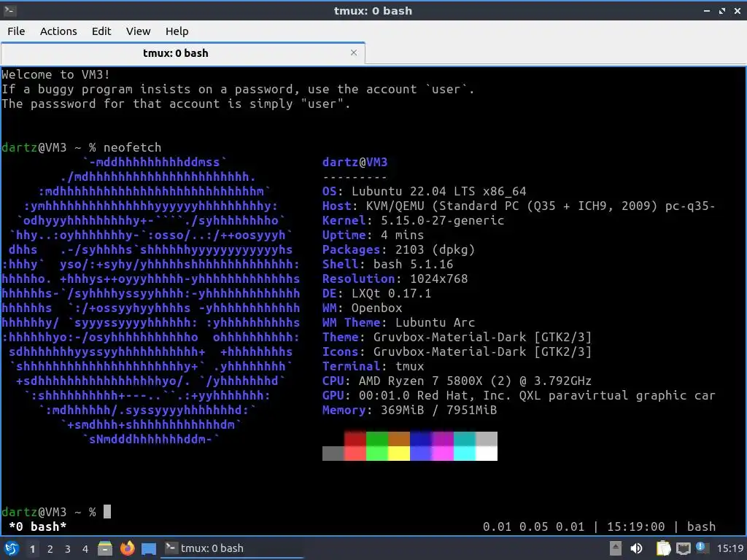Click the 'Memory: 369MiB / 7951MiB' line
Screen dimensions: 747x560
pos(409,410)
